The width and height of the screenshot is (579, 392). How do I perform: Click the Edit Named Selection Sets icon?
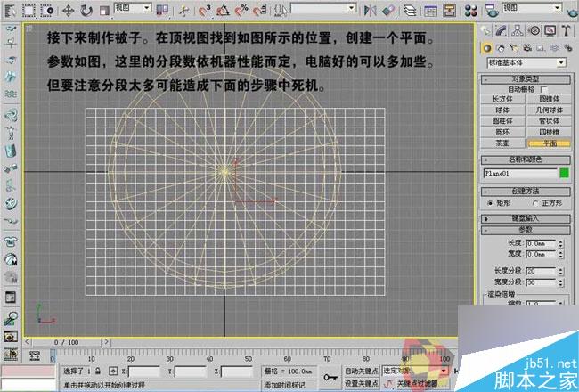(281, 11)
